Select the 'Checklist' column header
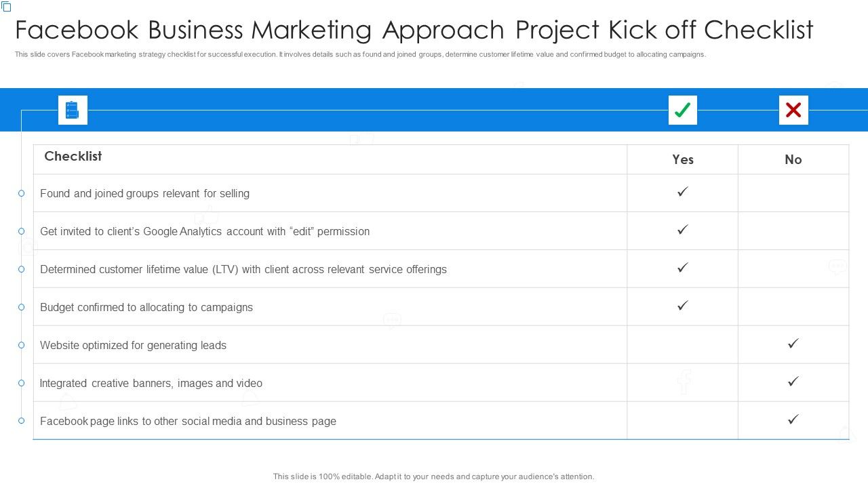 tap(73, 156)
